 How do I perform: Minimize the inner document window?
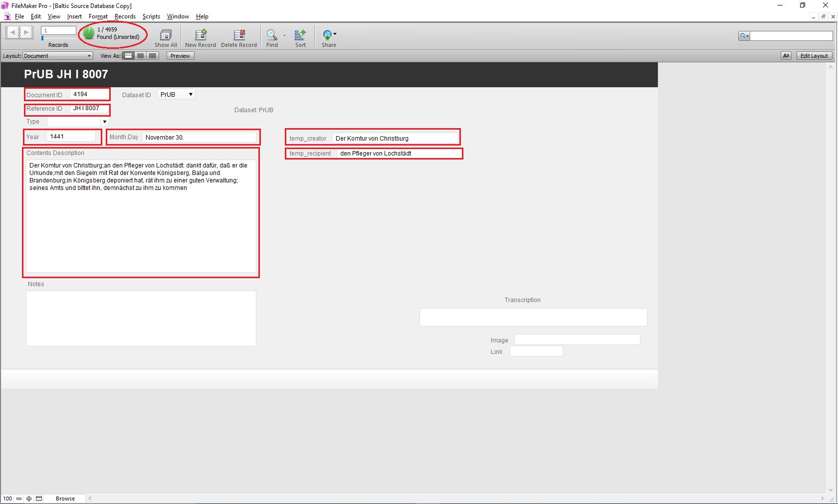click(x=814, y=16)
